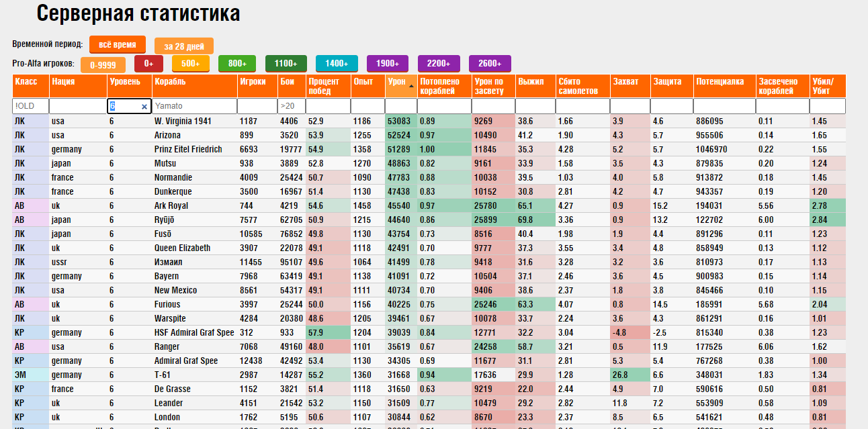Focus the nation filter input
Image resolution: width=868 pixels, height=429 pixels.
(x=77, y=106)
